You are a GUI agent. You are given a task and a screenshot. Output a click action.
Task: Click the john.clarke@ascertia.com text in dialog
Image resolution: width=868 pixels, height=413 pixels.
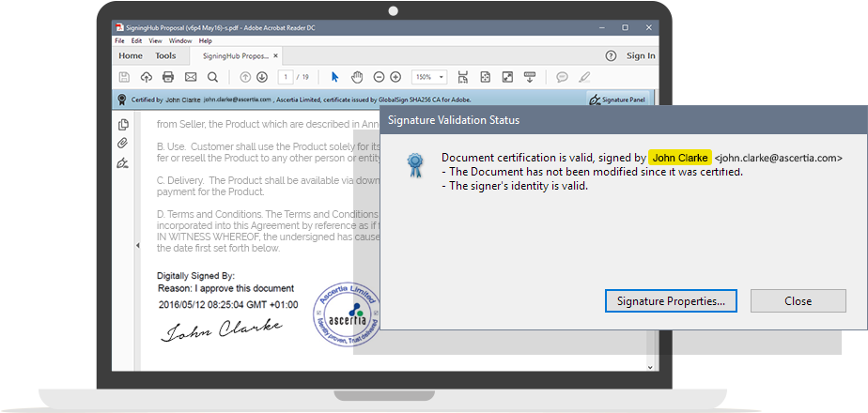click(779, 158)
